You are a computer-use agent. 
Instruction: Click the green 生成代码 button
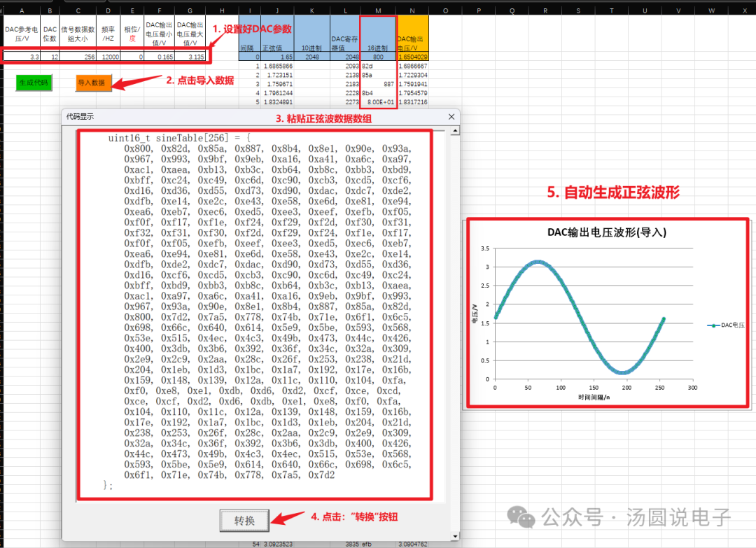pos(34,83)
